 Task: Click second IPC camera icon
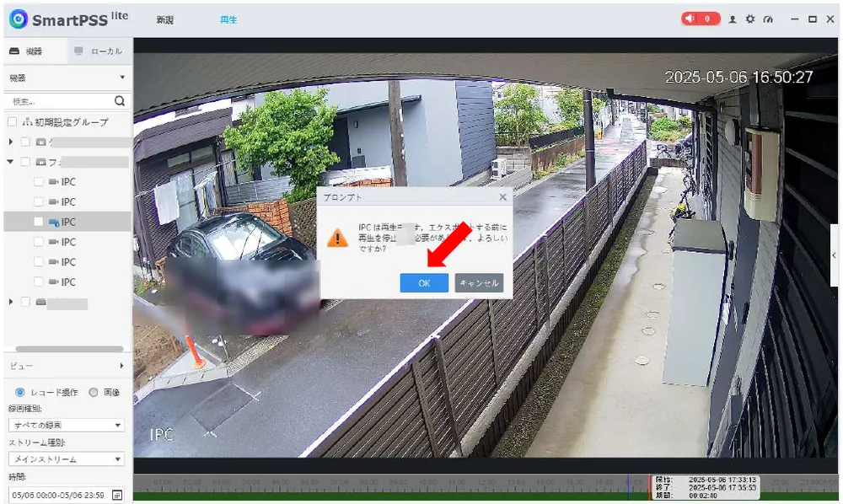pos(54,201)
